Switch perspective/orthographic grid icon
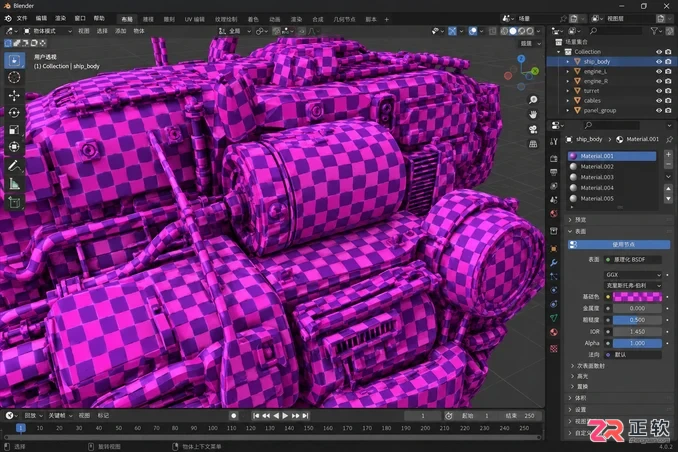This screenshot has height=452, width=678. 533,144
